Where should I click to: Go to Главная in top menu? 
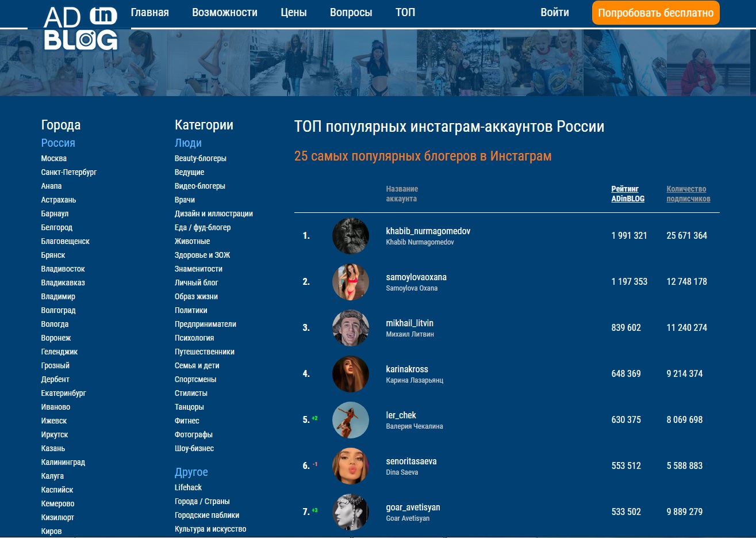click(150, 12)
